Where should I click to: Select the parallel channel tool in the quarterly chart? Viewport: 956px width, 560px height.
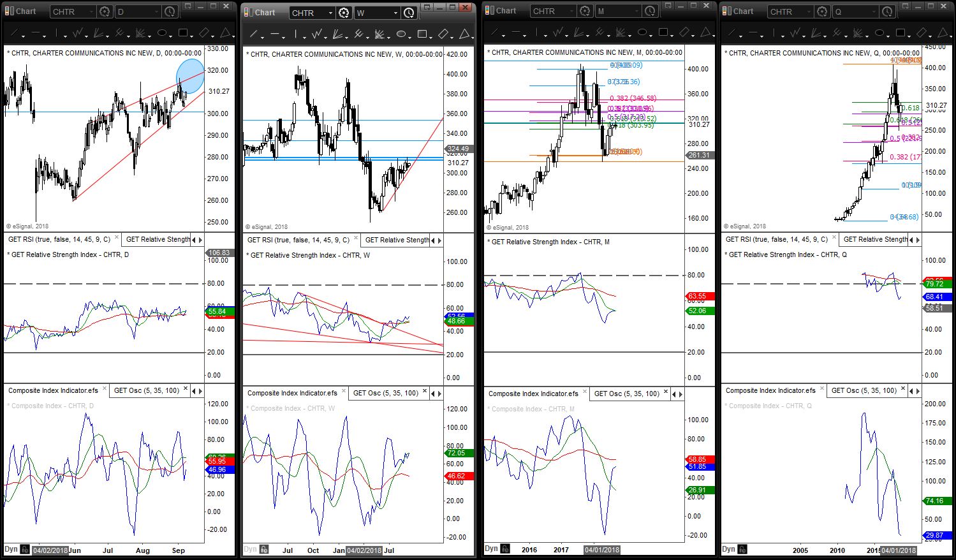point(922,33)
